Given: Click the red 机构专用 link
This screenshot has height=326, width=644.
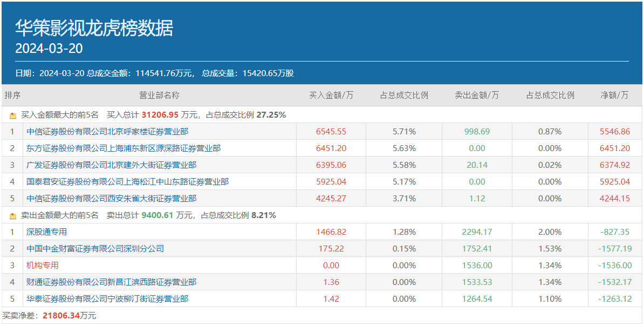Looking at the screenshot, I should coord(43,266).
